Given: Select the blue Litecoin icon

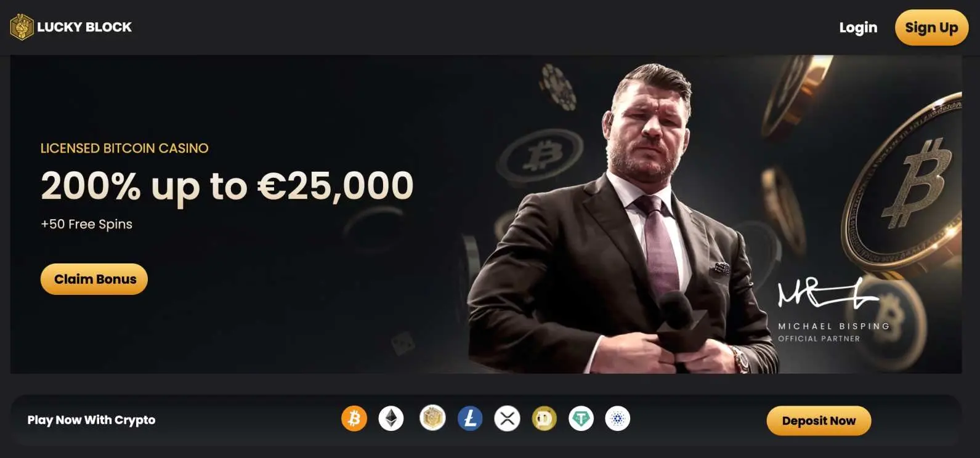Looking at the screenshot, I should [x=470, y=419].
